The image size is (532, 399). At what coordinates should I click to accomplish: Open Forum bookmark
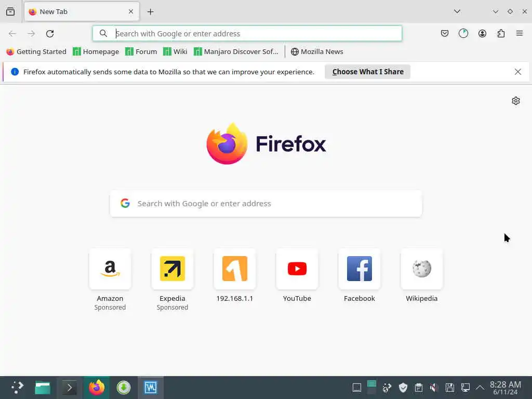pyautogui.click(x=141, y=51)
